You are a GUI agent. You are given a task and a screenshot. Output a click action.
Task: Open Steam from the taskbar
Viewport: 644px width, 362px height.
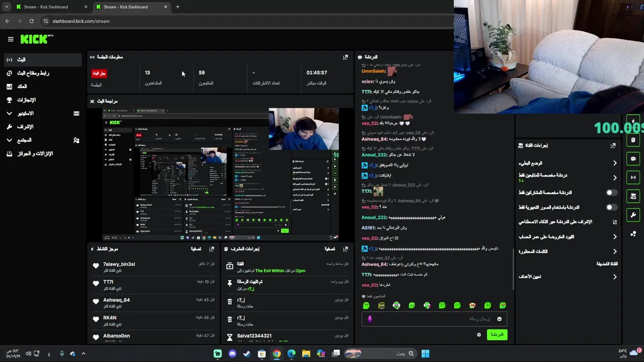coord(247,354)
